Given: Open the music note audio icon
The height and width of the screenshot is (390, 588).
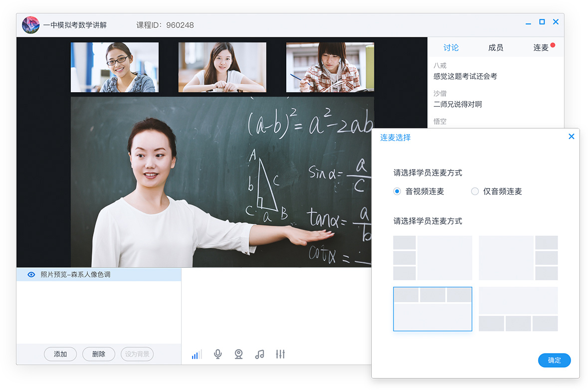Looking at the screenshot, I should click(x=259, y=354).
